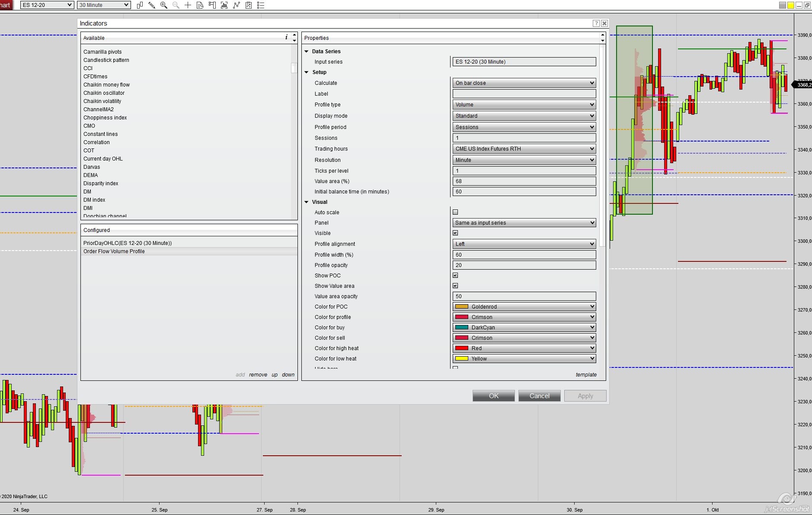Image resolution: width=812 pixels, height=515 pixels.
Task: Enable the Auto scale checkbox
Action: (455, 212)
